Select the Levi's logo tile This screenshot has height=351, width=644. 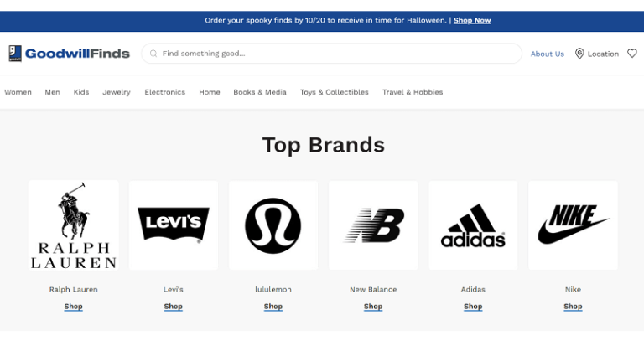click(x=174, y=225)
